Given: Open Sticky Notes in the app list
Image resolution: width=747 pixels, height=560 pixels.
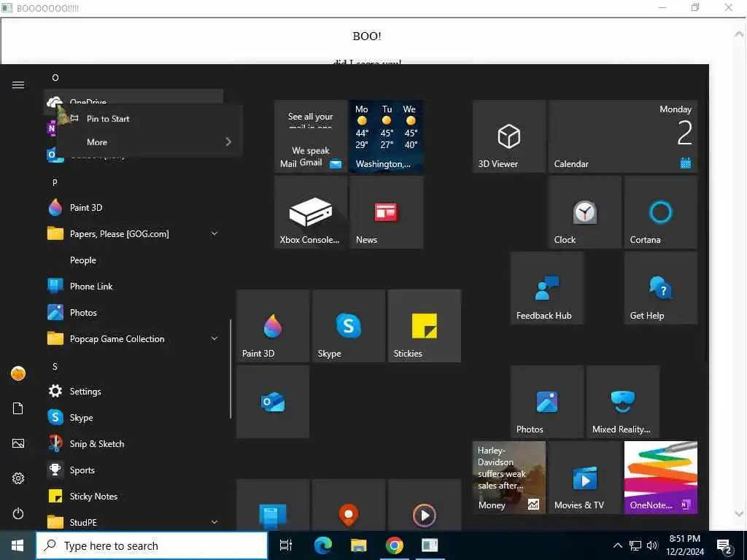Looking at the screenshot, I should [133, 496].
